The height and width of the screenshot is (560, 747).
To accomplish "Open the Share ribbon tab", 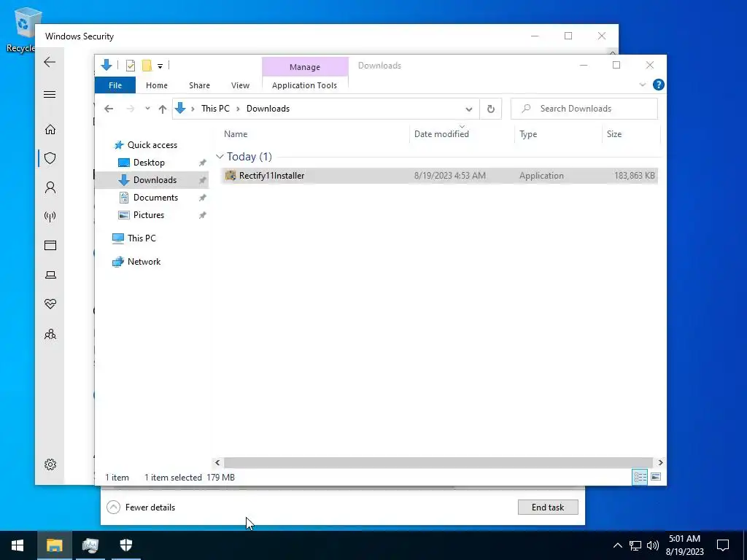I will click(199, 85).
